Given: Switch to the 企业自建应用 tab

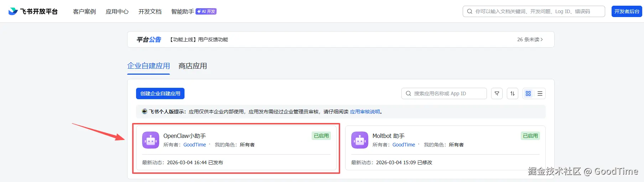Looking at the screenshot, I should point(149,66).
